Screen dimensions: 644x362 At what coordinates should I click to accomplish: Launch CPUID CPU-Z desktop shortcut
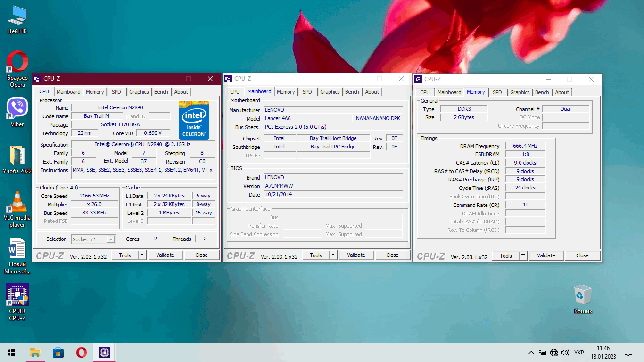click(x=17, y=302)
